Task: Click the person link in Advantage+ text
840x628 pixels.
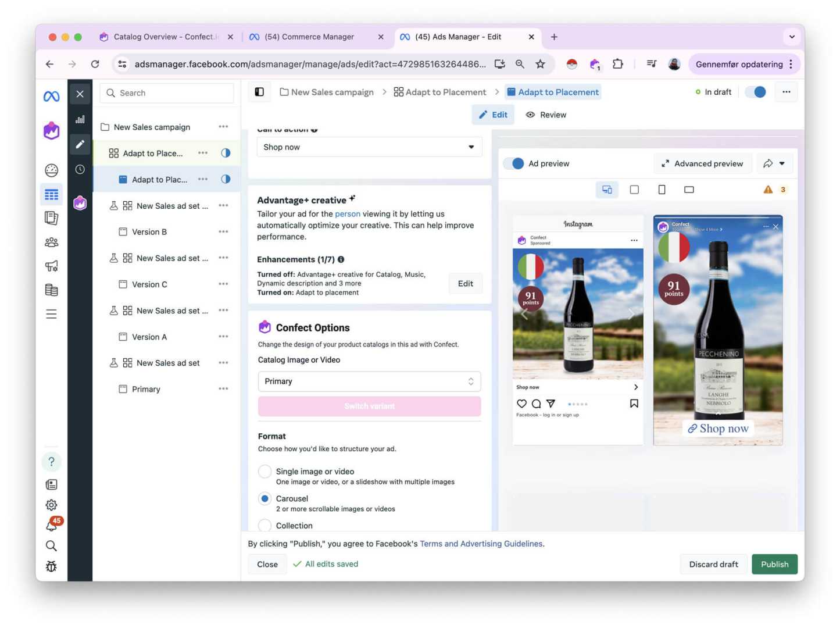Action: (348, 214)
